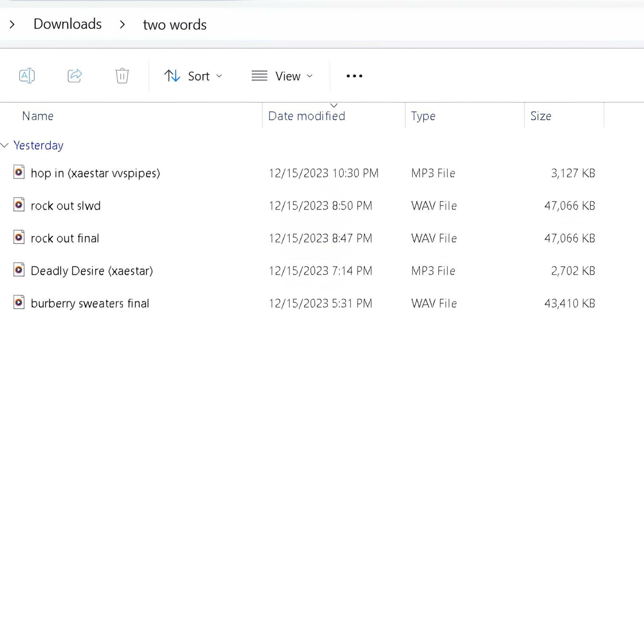
Task: Click the sort direction arrow above Date modified
Action: click(x=334, y=105)
